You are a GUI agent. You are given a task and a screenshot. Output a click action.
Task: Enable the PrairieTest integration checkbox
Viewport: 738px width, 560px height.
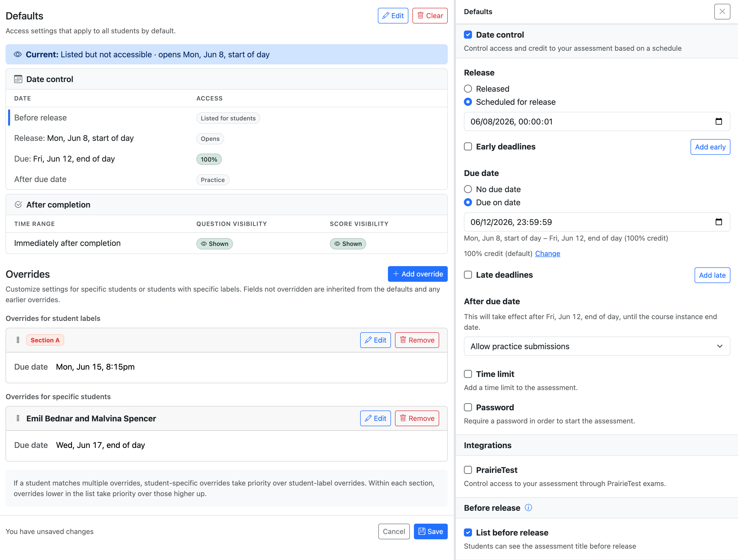coord(468,470)
